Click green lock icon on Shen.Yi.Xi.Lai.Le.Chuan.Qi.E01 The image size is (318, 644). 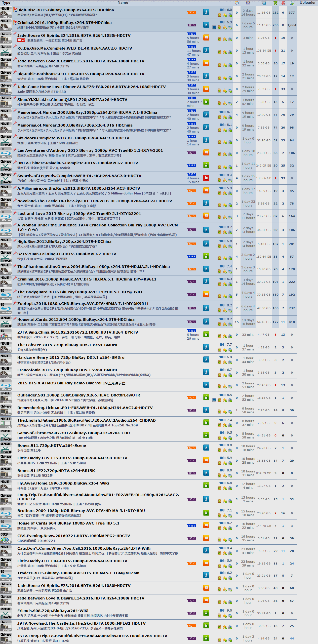206,102
